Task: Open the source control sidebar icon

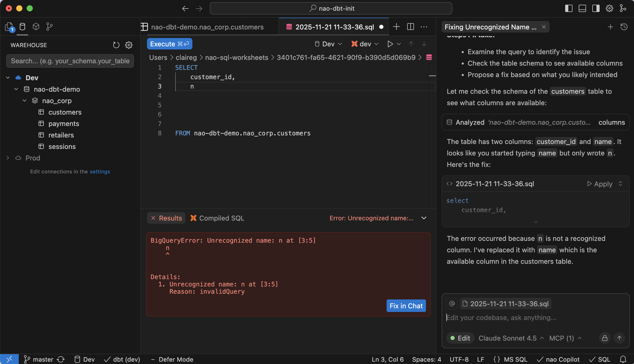Action: 49,26
